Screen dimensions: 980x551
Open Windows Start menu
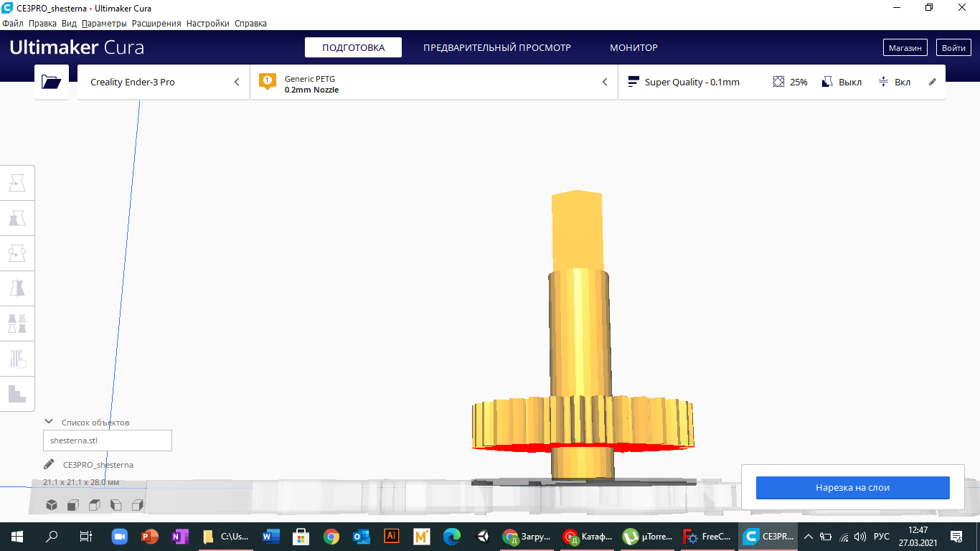[17, 536]
